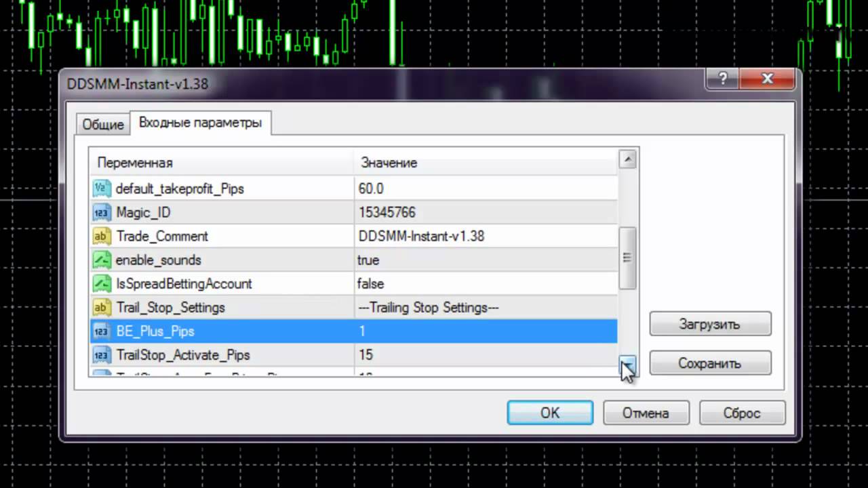Click the Отмена button
The height and width of the screenshot is (488, 868).
click(646, 413)
